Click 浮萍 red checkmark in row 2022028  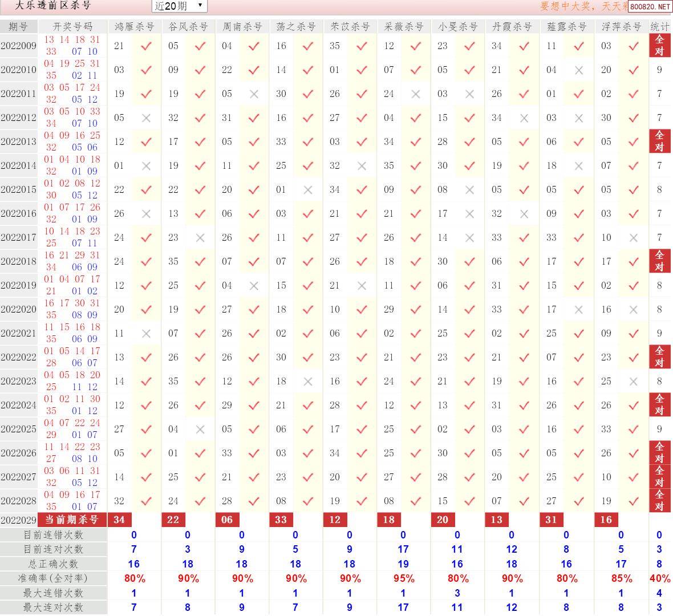(633, 501)
